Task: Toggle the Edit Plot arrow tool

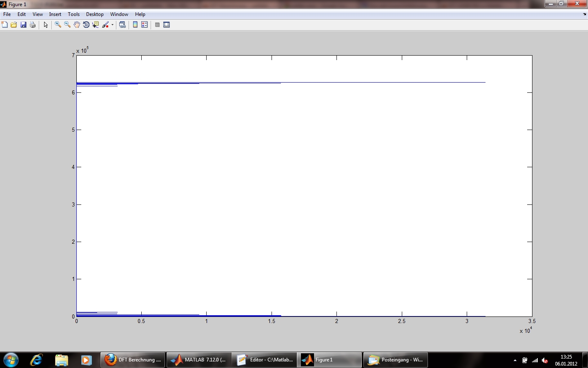Action: (46, 25)
